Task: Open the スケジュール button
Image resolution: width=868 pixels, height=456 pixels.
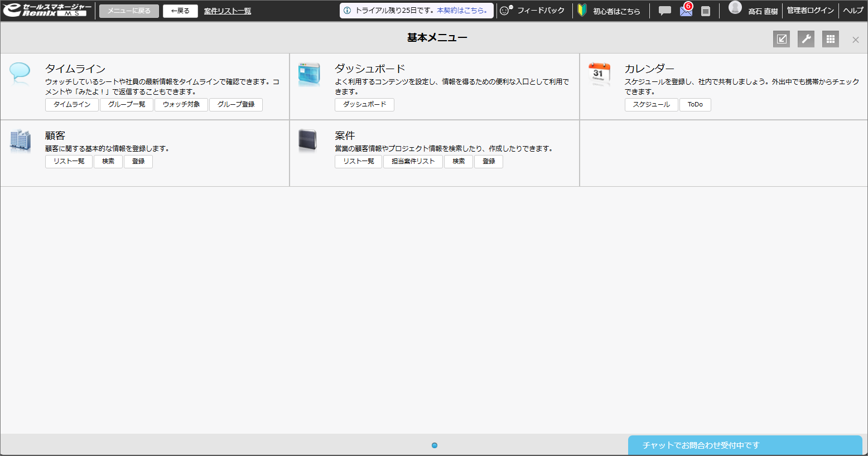Action: tap(651, 105)
